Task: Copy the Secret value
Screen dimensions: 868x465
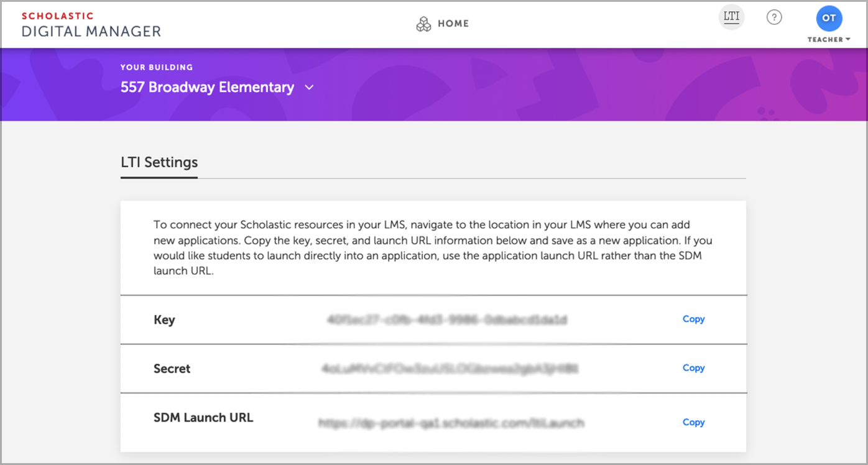Action: [x=693, y=367]
